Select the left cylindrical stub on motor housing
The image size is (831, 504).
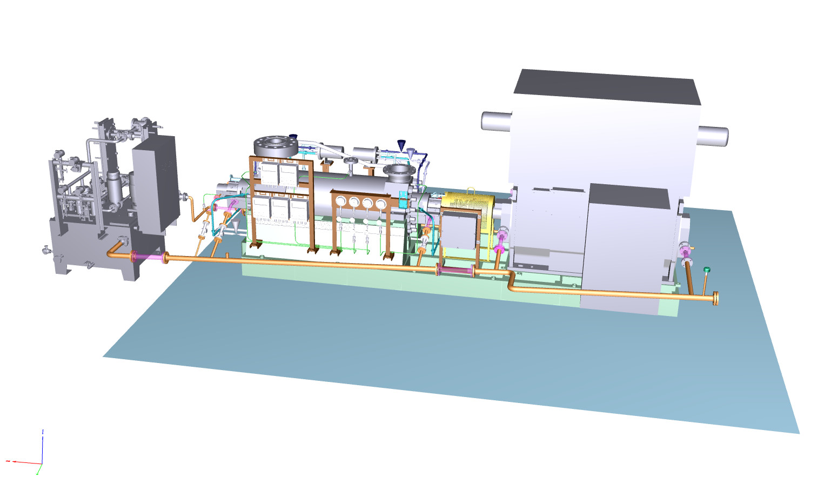496,121
